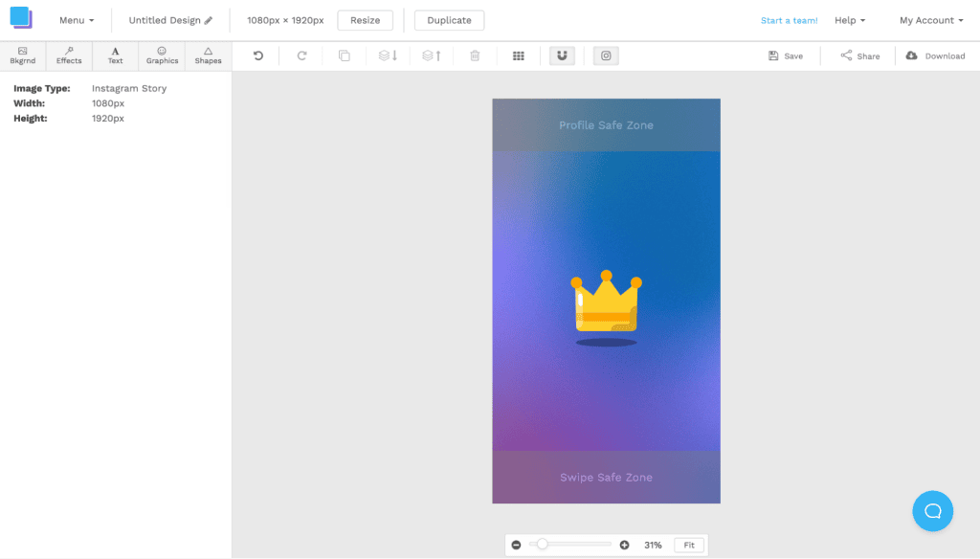This screenshot has width=980, height=559.
Task: Click the pencil edit icon beside title
Action: point(209,21)
